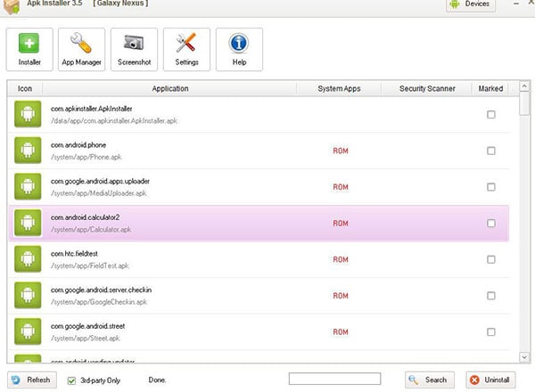Click the Search button
This screenshot has width=535, height=392.
tap(430, 380)
